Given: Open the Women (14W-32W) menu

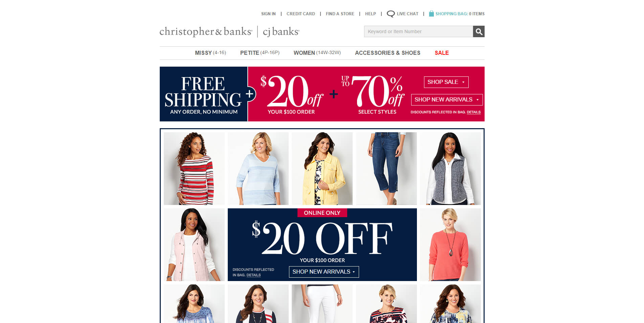Looking at the screenshot, I should [x=317, y=53].
